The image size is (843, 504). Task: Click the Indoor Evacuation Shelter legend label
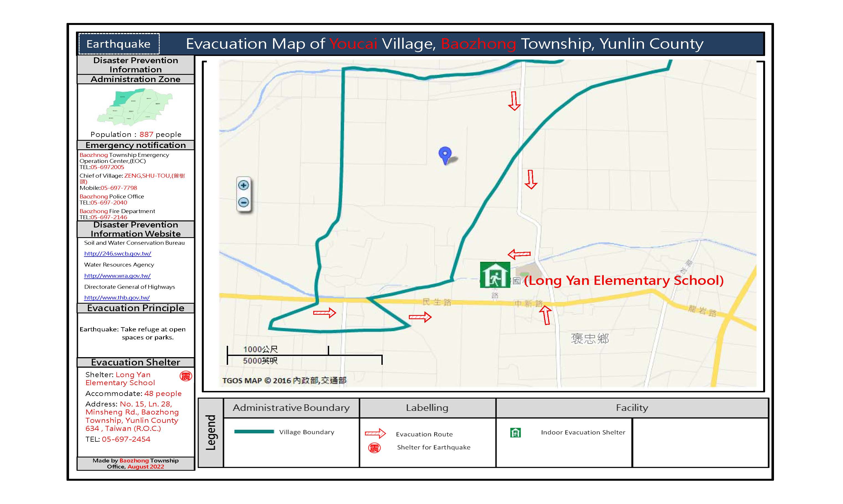[x=583, y=432]
